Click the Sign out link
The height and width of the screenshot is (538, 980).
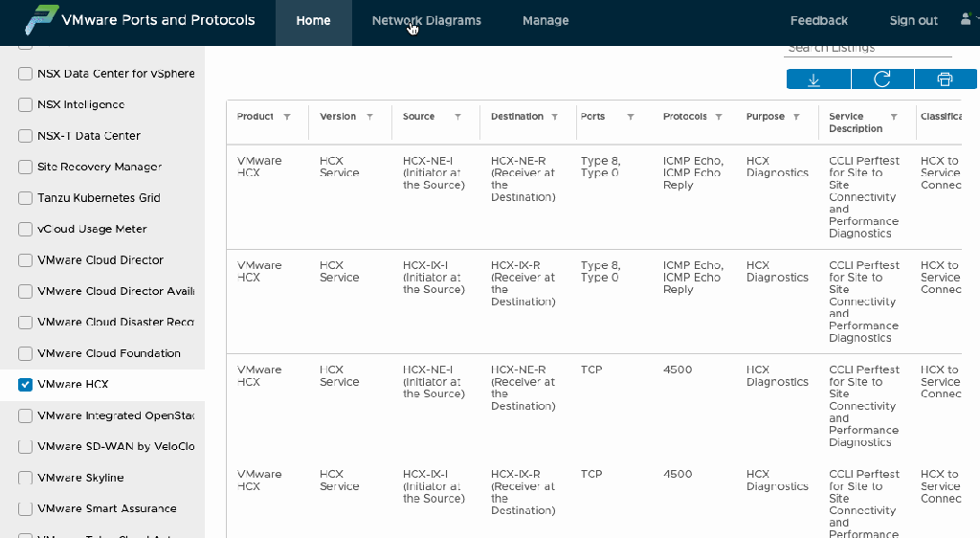click(913, 21)
